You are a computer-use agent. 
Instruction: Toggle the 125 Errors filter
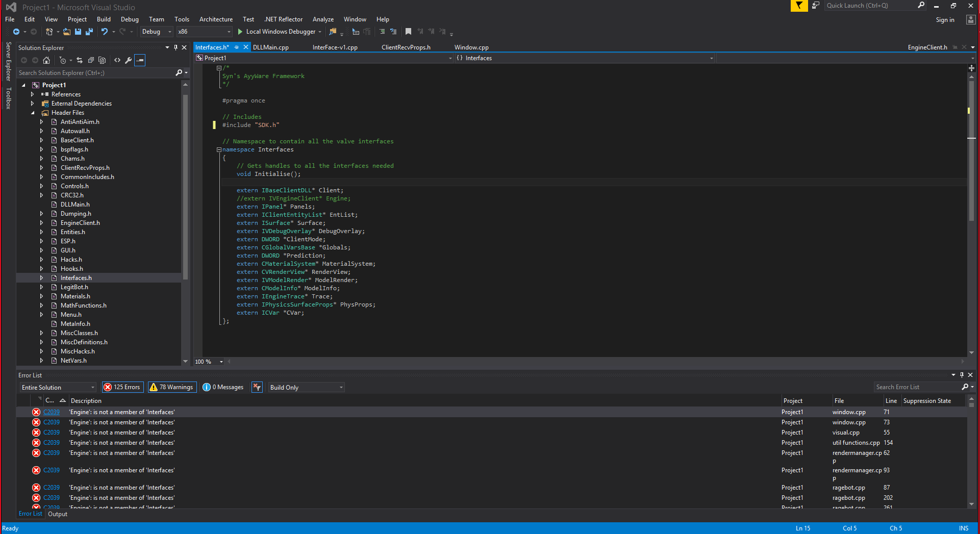(x=122, y=387)
